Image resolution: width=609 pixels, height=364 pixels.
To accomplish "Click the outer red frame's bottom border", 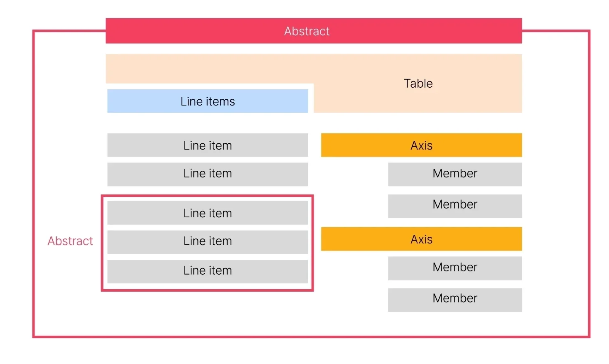I will [x=312, y=336].
